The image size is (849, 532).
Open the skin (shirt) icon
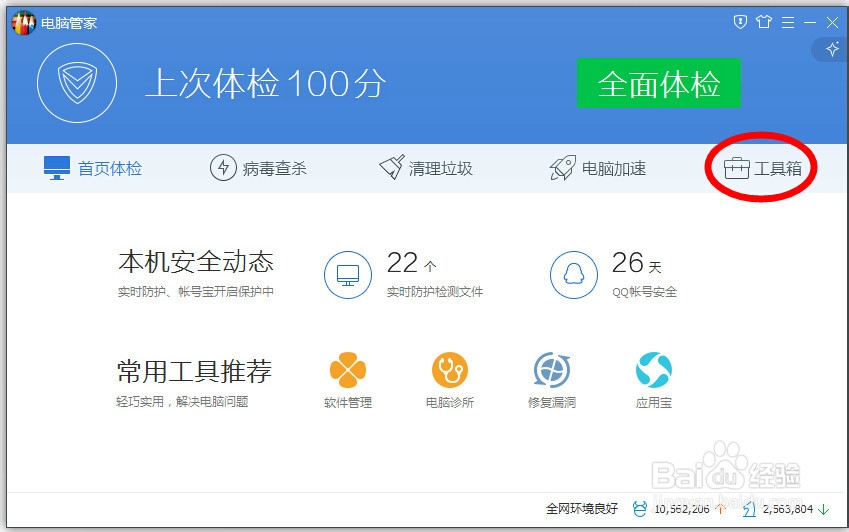(x=764, y=22)
